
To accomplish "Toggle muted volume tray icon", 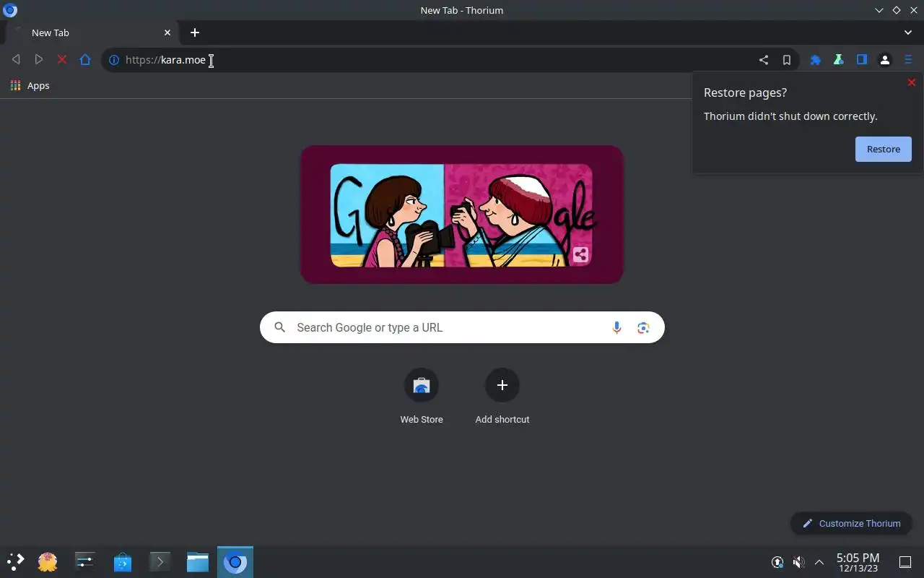I will (798, 562).
